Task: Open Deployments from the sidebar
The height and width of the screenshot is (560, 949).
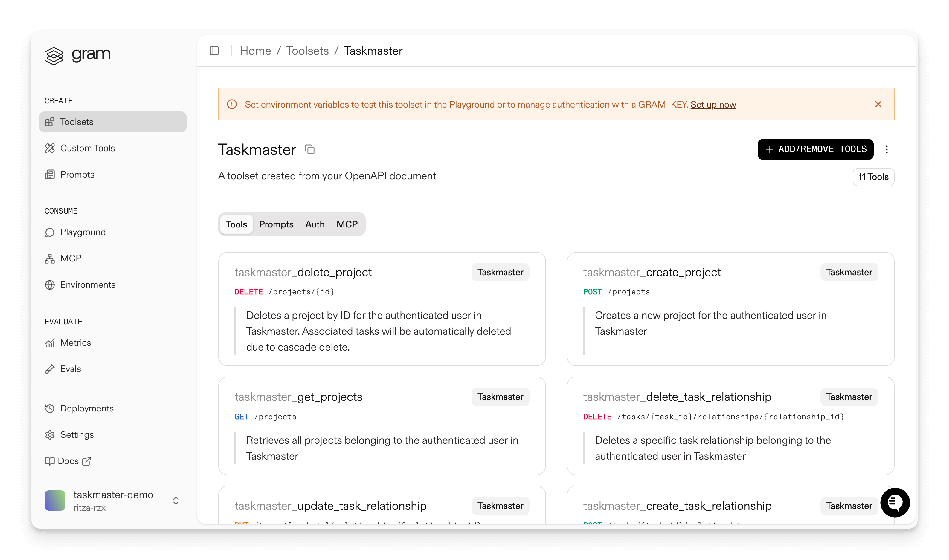Action: click(x=87, y=408)
